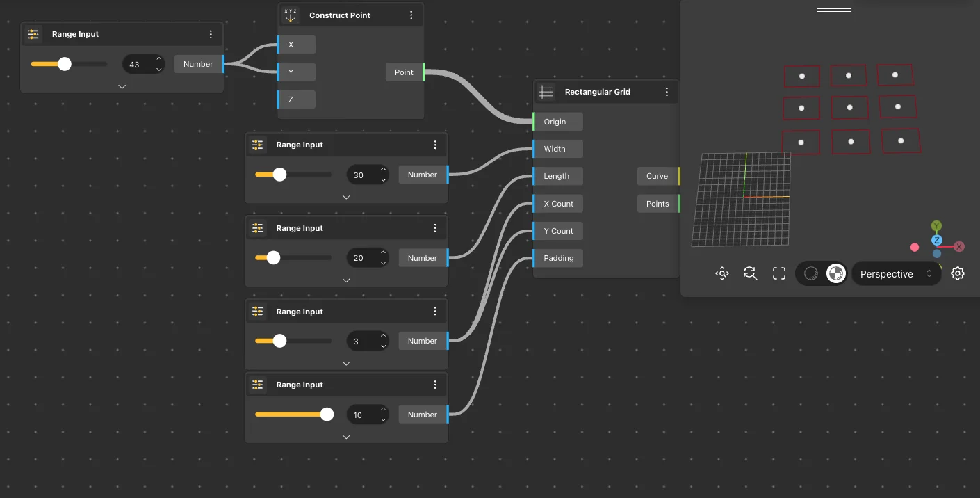Expand the Range Input node with value 43

coord(122,87)
